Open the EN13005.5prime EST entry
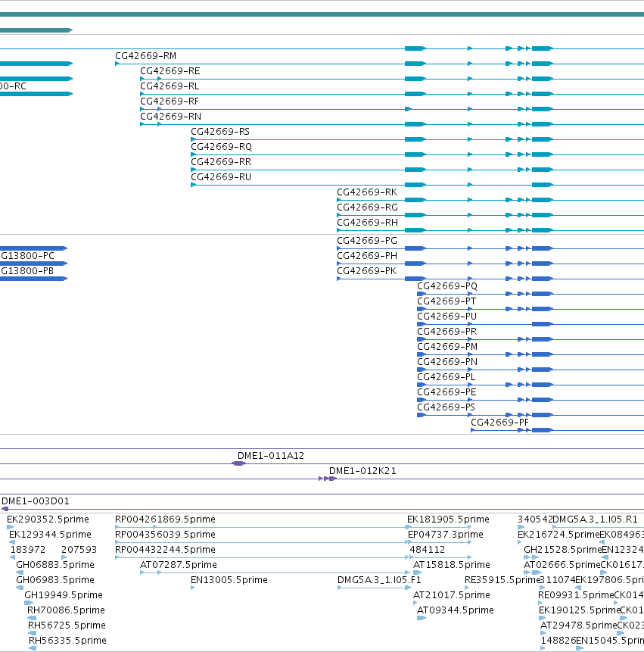 (229, 579)
